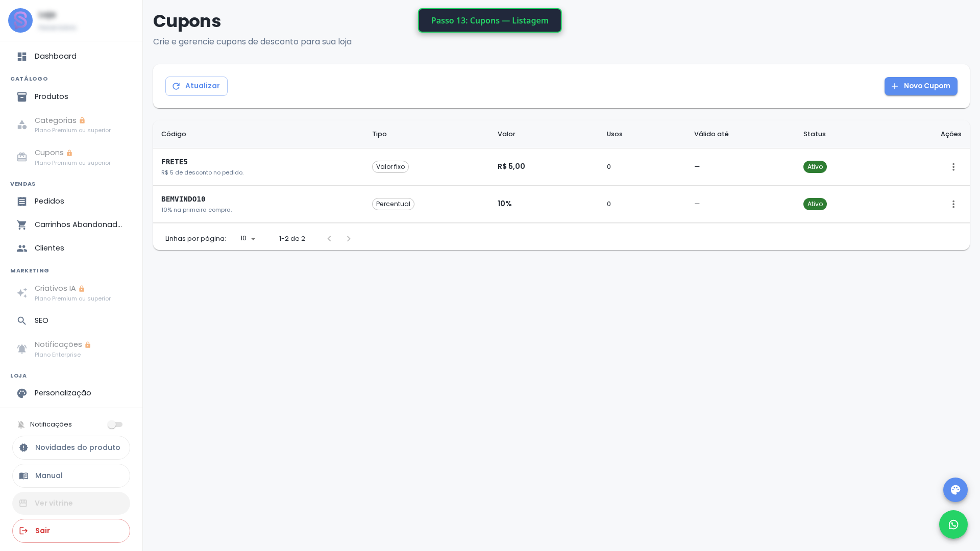Click the Novo Cupom button

coord(921,86)
